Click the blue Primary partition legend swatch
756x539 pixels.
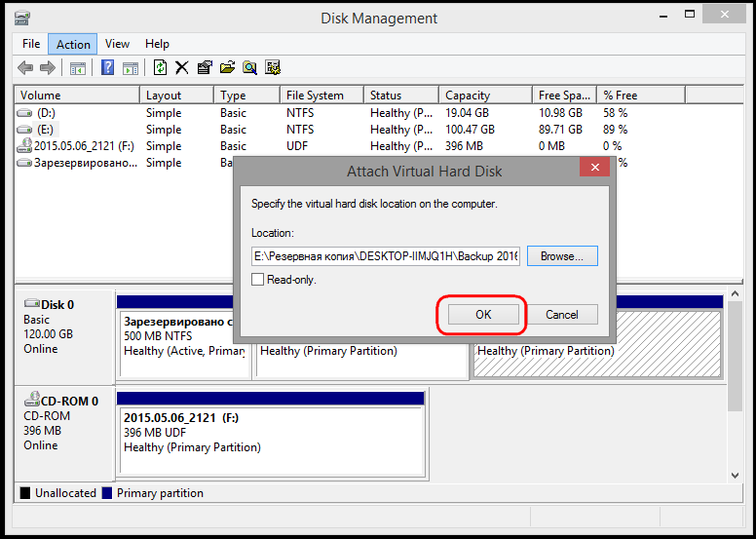pos(107,493)
